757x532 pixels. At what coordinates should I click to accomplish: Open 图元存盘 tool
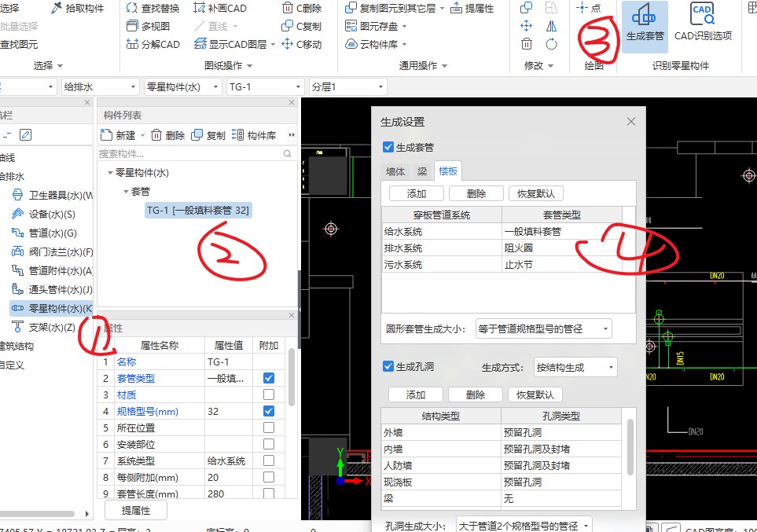(x=376, y=26)
